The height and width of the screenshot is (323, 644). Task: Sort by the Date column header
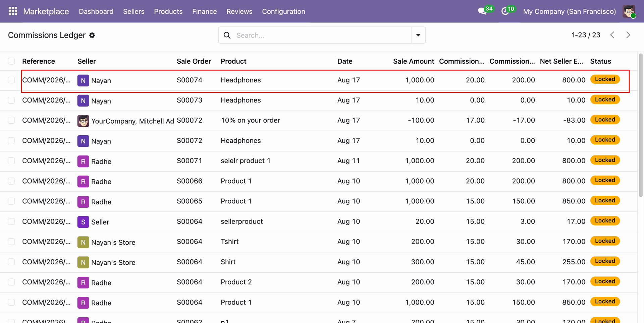[x=345, y=61]
